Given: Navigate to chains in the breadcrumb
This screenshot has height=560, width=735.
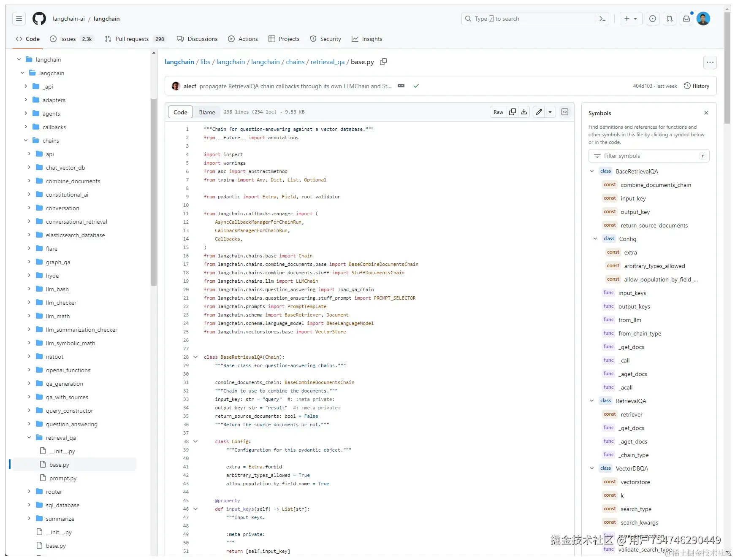Looking at the screenshot, I should pos(295,62).
